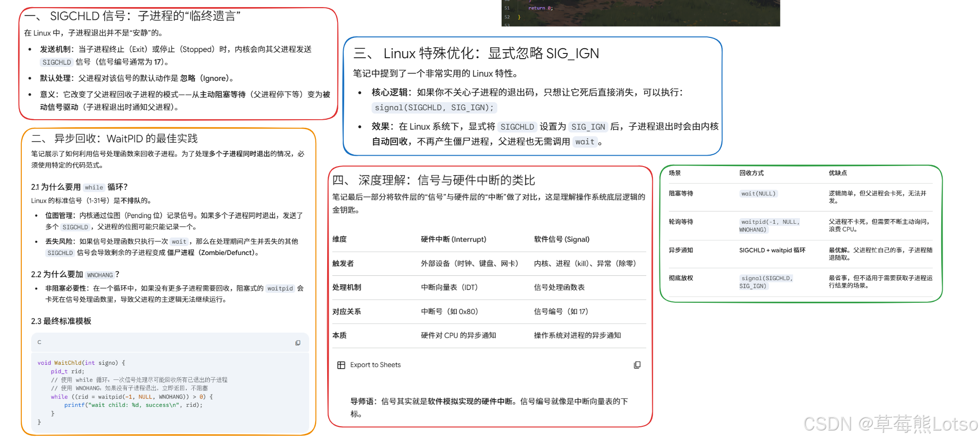Open the Export to Sheets link
Image resolution: width=980 pixels, height=440 pixels.
(x=375, y=365)
